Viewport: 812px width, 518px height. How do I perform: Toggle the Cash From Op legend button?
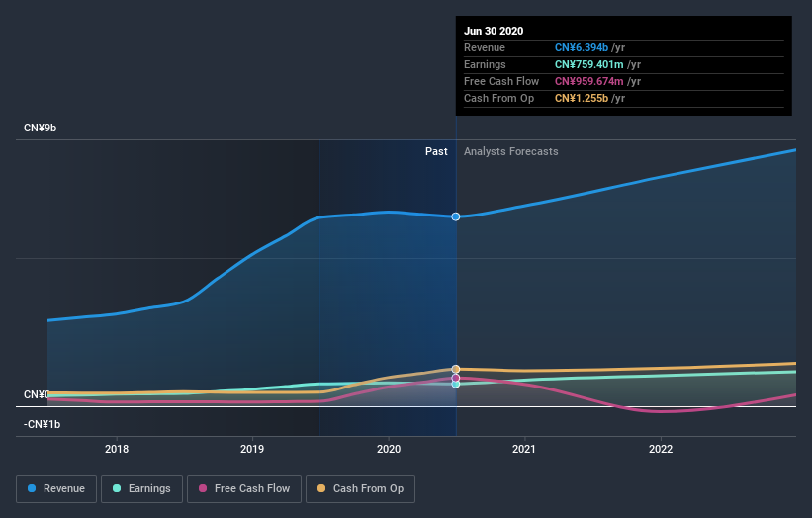[360, 489]
